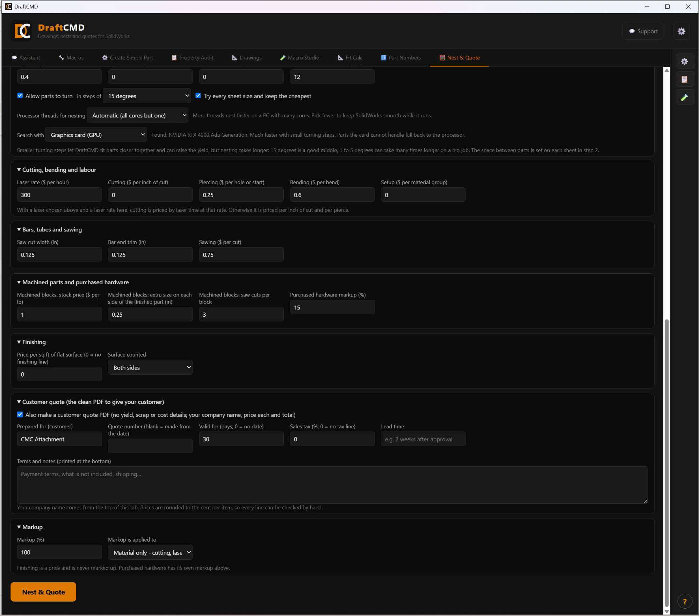Click the Laser rate field
Image resolution: width=699 pixels, height=616 pixels.
pos(59,195)
